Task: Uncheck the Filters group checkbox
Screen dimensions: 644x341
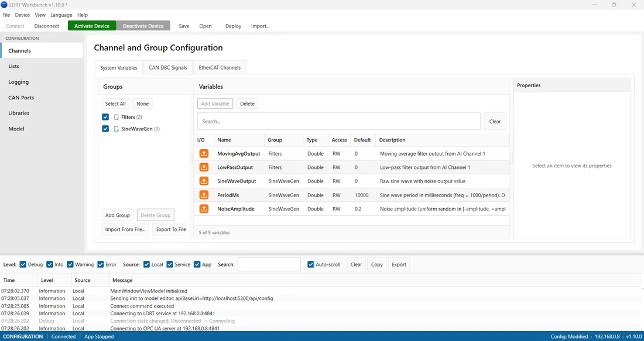Action: coord(105,117)
